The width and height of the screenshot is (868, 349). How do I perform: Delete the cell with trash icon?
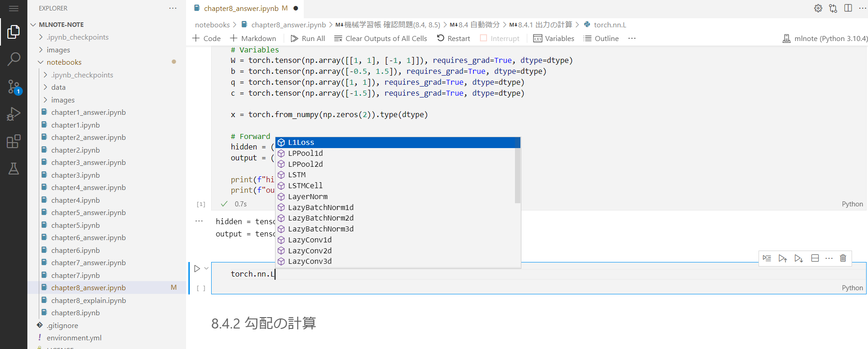click(x=843, y=258)
